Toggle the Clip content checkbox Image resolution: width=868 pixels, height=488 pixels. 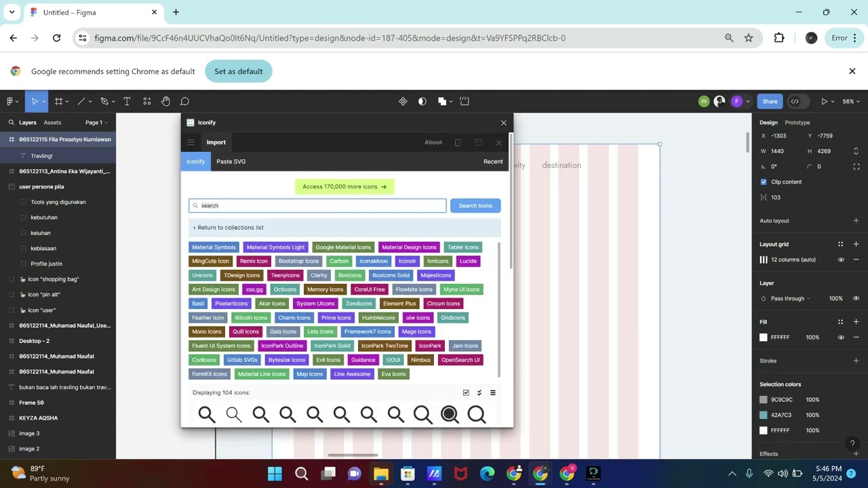(x=764, y=182)
